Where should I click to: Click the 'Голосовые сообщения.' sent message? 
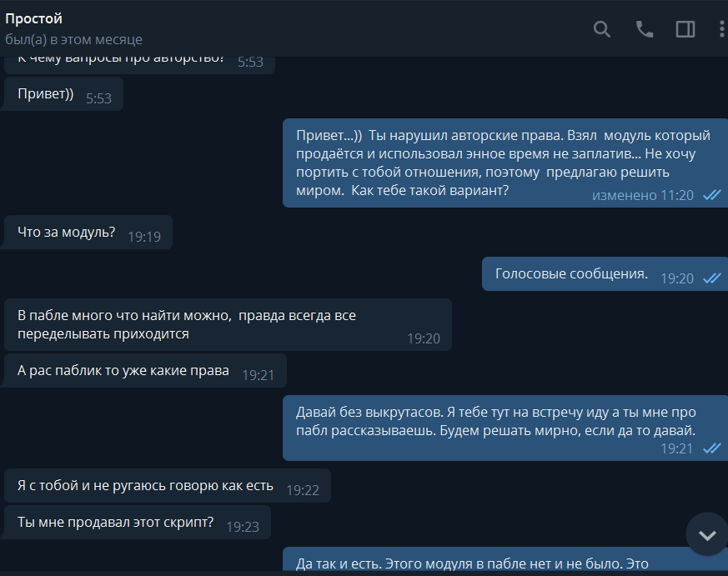pos(605,274)
